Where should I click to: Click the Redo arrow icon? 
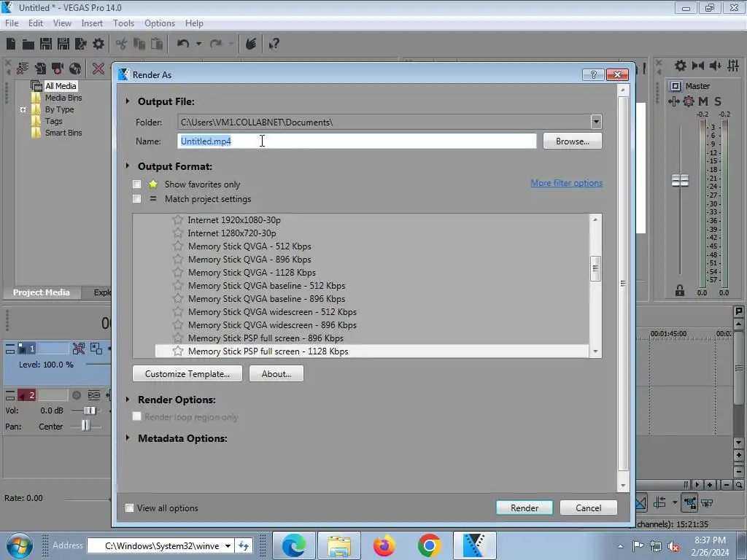point(216,44)
